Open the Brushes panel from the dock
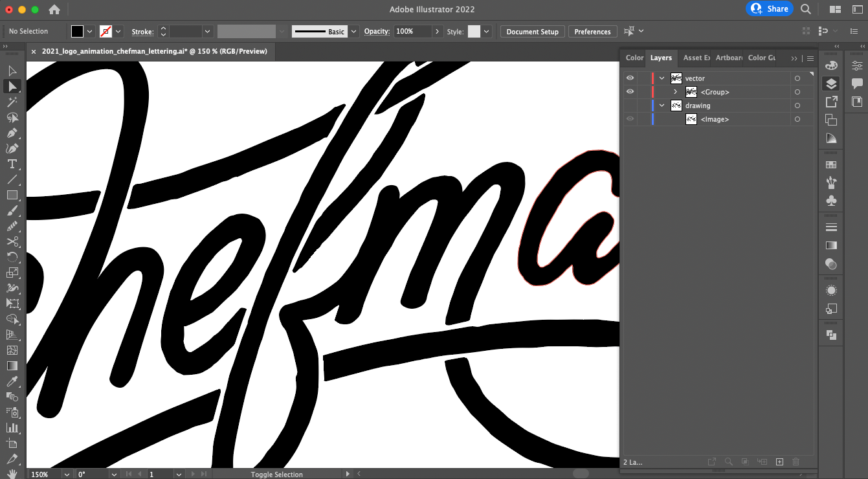 point(832,183)
